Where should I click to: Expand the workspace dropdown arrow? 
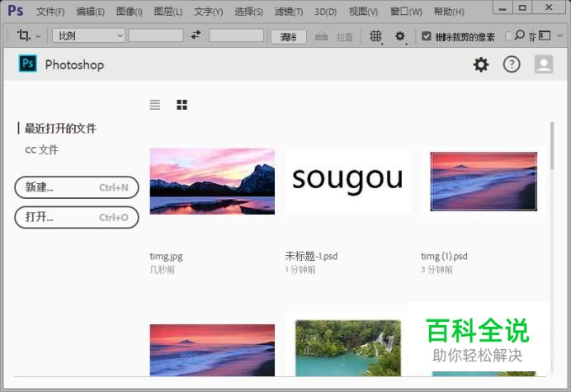click(x=560, y=35)
